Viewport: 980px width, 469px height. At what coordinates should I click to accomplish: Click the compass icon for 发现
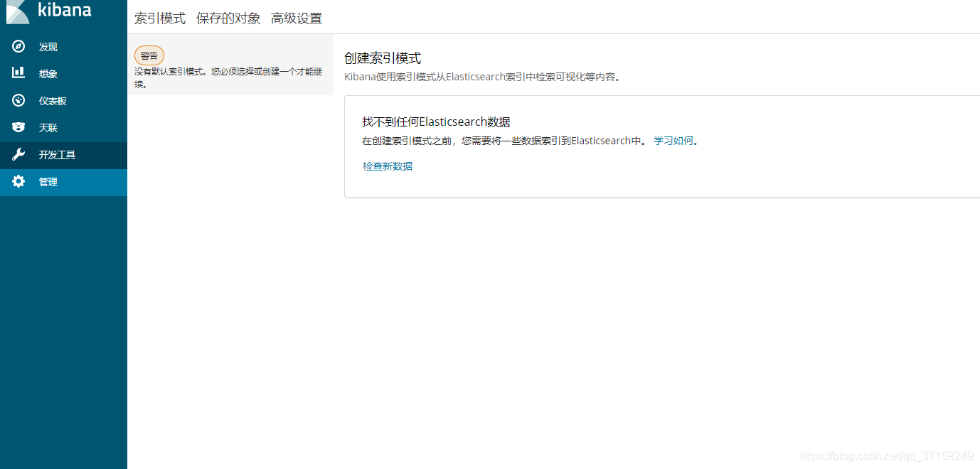(18, 46)
